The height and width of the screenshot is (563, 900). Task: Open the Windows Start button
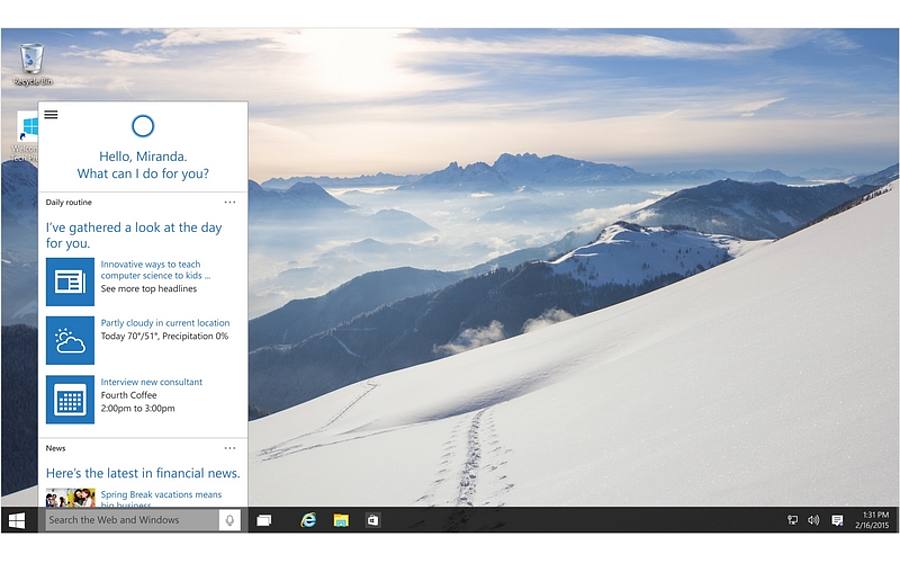coord(17,521)
